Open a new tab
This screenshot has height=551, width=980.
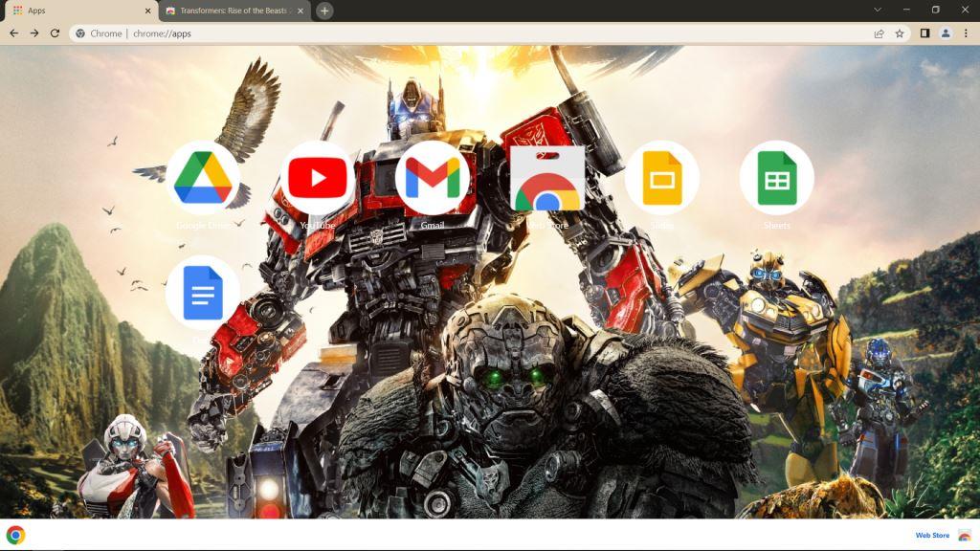tap(324, 11)
